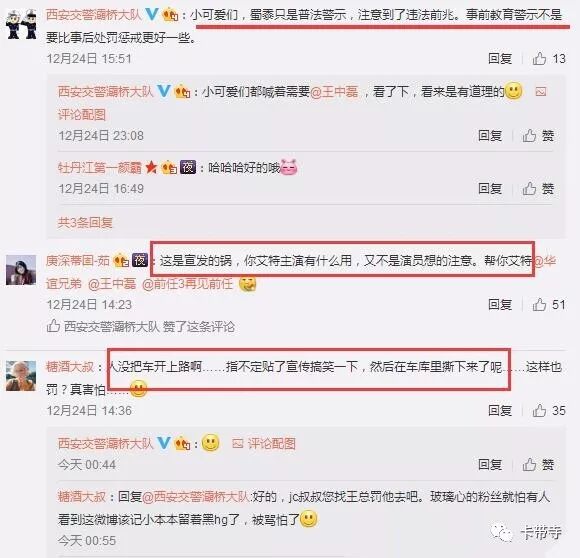Like the 今天 00:44 reply
The image size is (580, 558).
pos(538,464)
